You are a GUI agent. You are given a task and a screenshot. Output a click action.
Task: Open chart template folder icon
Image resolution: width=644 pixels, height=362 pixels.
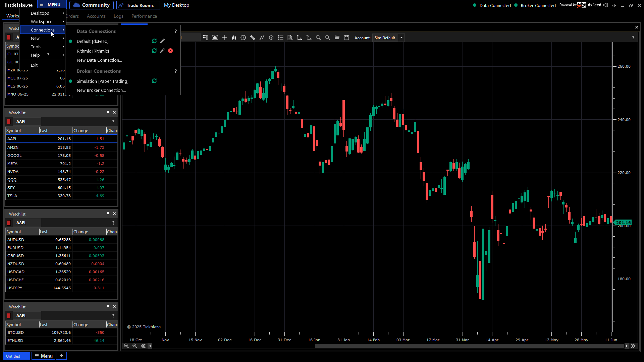click(x=337, y=38)
